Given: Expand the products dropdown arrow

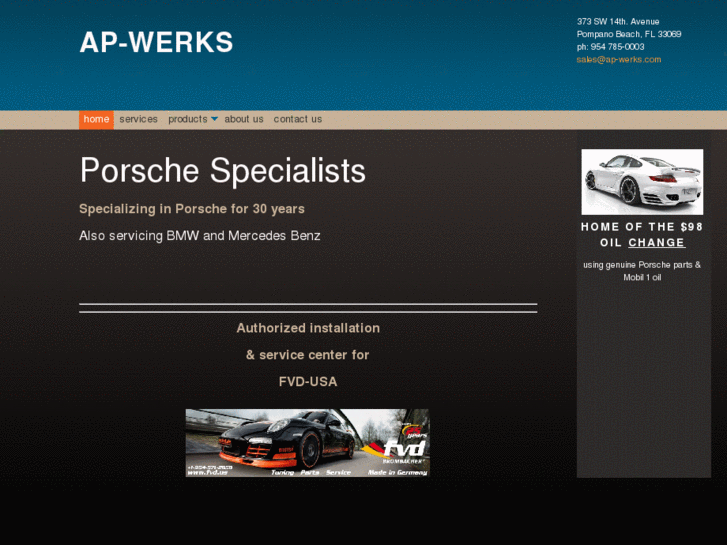Looking at the screenshot, I should click(x=214, y=119).
